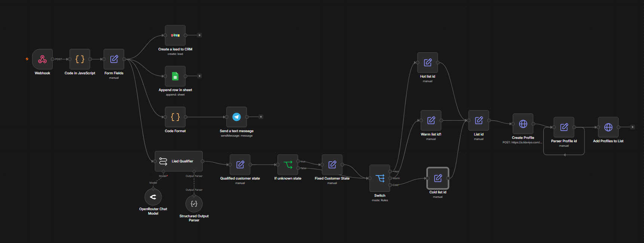Click the POST klaviyo URL subtitle
Image resolution: width=644 pixels, height=243 pixels.
[x=522, y=142]
